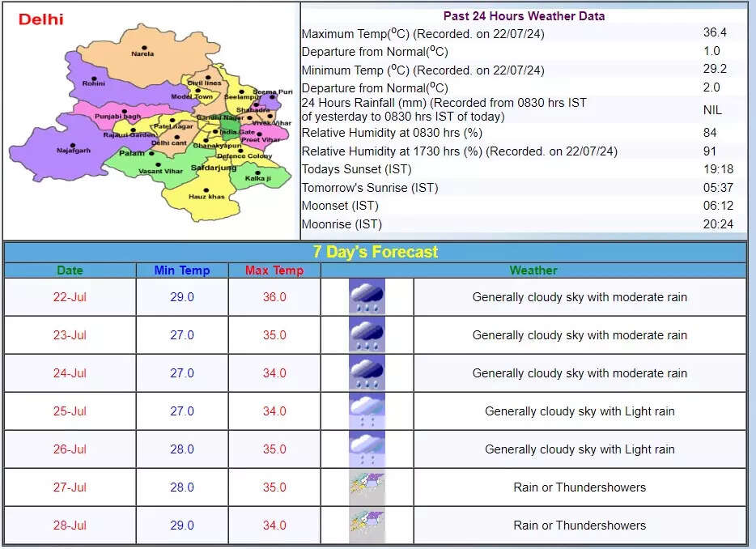
Task: Click the Max Temp column header
Action: pyautogui.click(x=274, y=270)
